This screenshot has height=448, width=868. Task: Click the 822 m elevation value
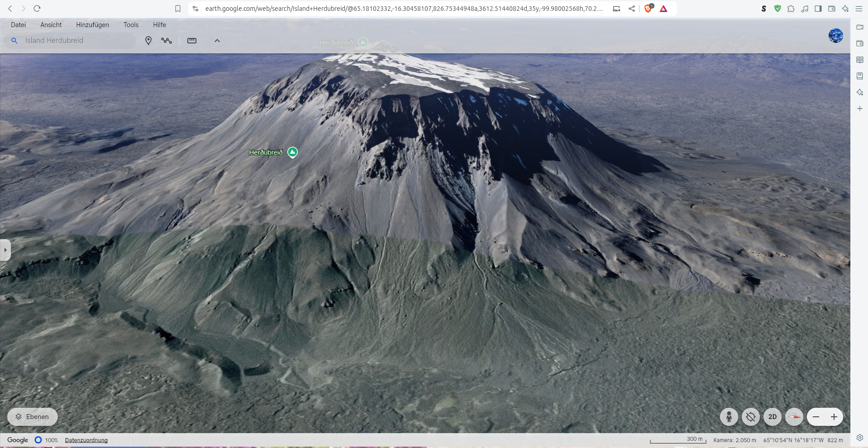[x=835, y=440]
